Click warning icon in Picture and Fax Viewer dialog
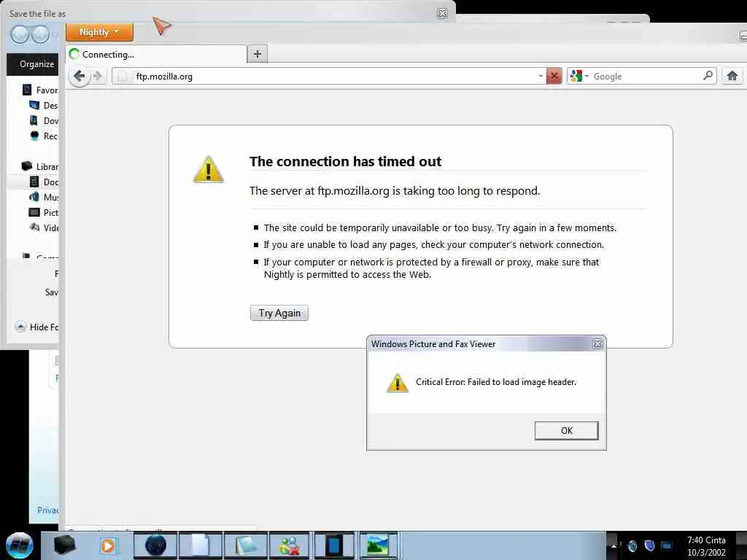Viewport: 747px width, 560px height. pos(398,382)
